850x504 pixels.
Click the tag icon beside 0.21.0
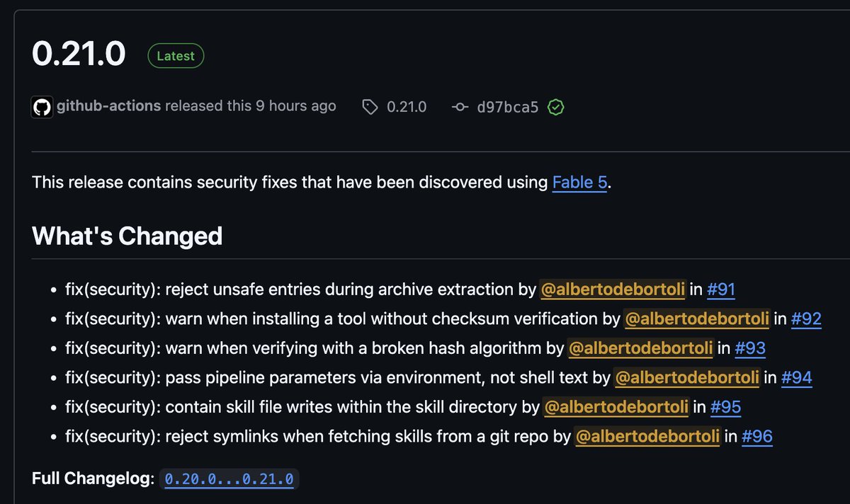click(370, 107)
